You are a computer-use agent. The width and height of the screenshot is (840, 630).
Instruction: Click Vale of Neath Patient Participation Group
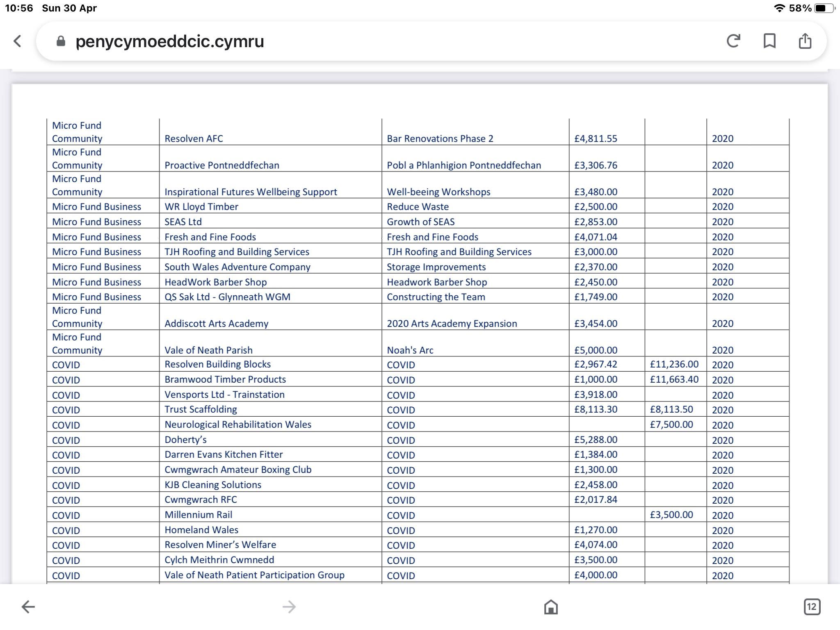(254, 575)
